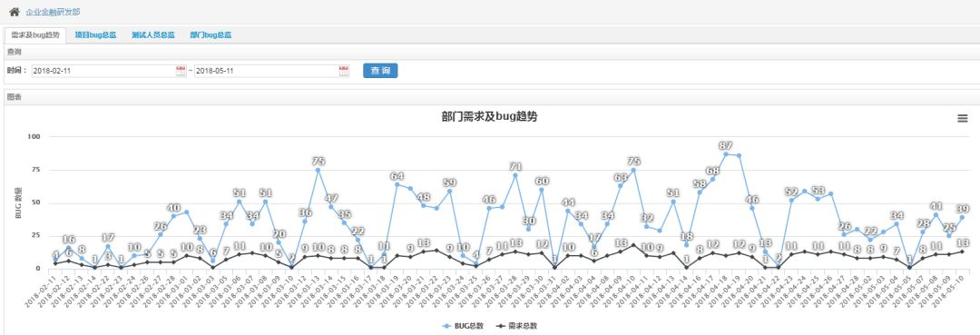The height and width of the screenshot is (335, 980).
Task: Click the 时间 label beside the date fields
Action: click(17, 71)
